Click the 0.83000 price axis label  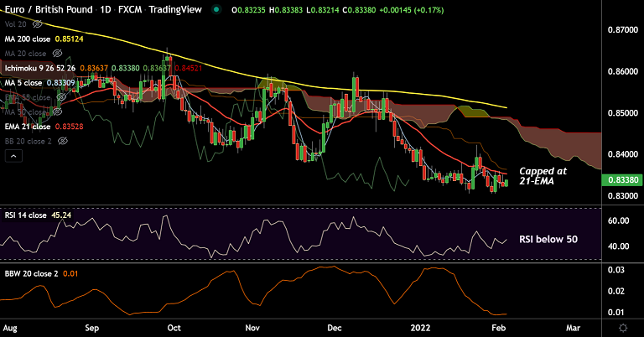coord(623,196)
